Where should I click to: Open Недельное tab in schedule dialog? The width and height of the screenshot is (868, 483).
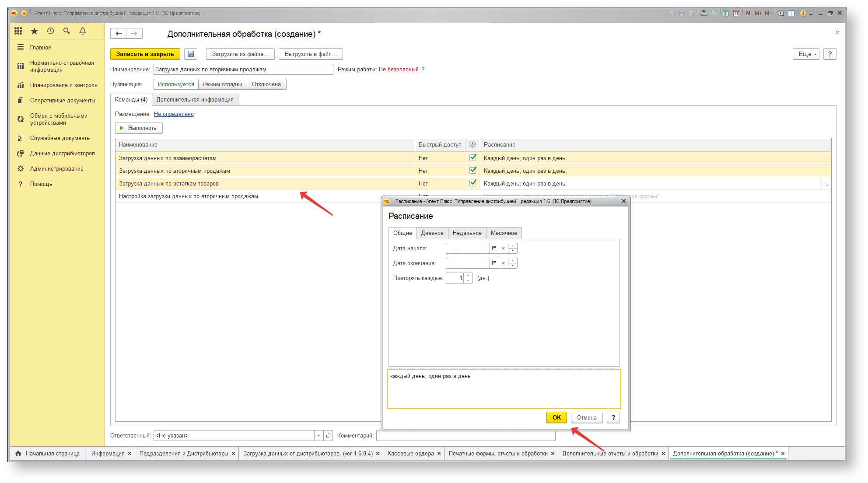coord(467,233)
